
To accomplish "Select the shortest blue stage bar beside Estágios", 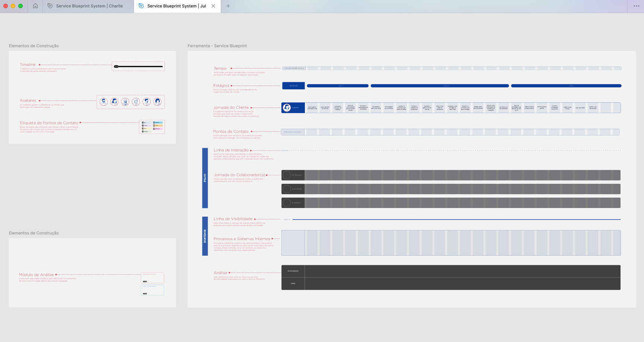I will (x=338, y=86).
